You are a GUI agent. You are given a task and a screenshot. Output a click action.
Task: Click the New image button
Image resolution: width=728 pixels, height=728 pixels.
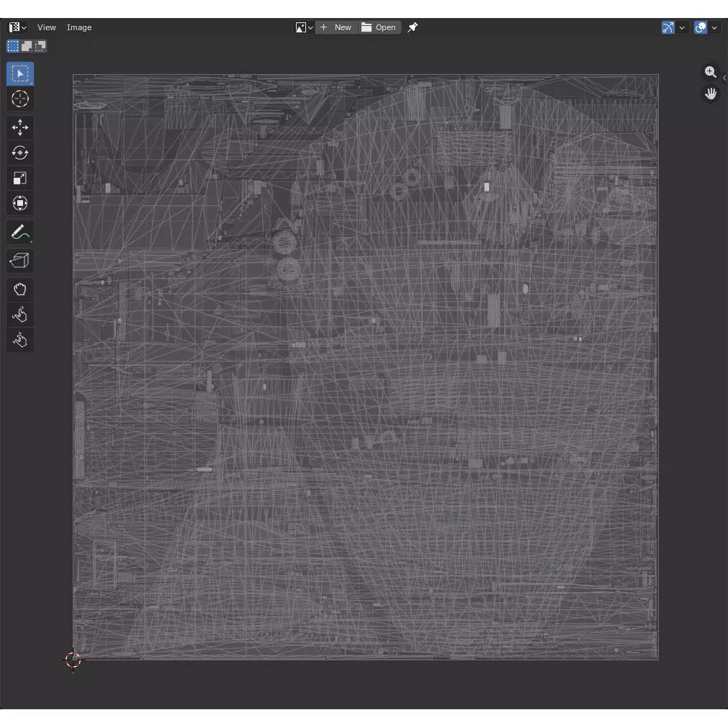pyautogui.click(x=336, y=27)
